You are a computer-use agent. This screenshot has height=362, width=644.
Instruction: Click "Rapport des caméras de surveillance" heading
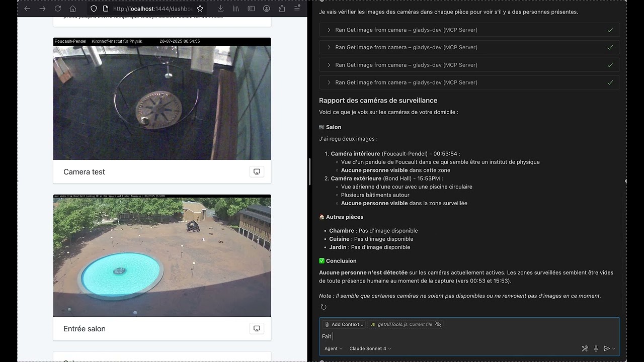pos(378,101)
